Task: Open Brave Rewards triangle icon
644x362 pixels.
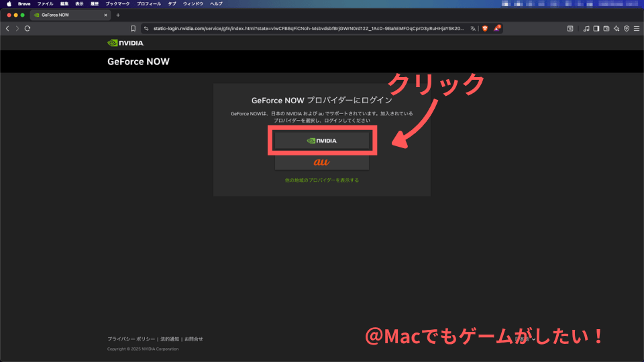Action: tap(497, 29)
